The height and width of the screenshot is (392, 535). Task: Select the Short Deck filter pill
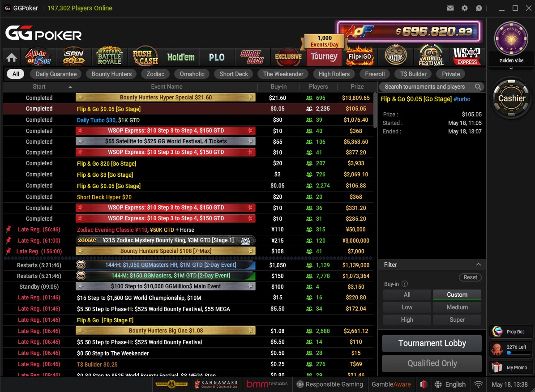[x=234, y=74]
